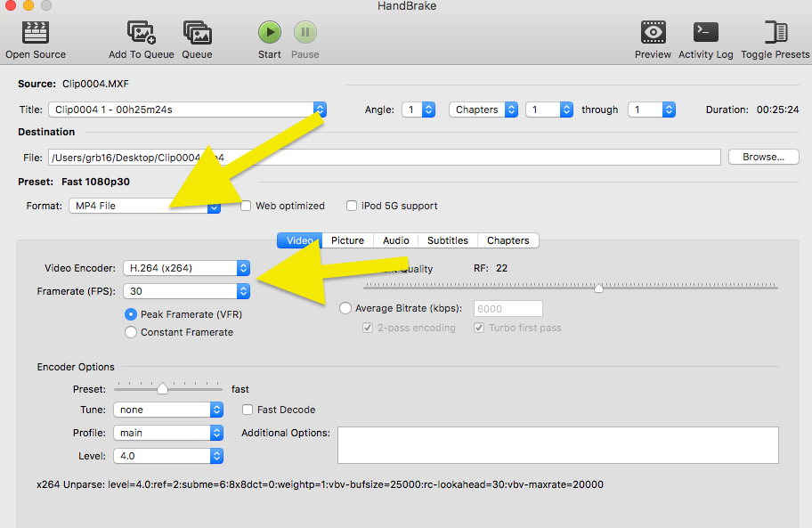Toggle Presets drawer icon

point(775,32)
